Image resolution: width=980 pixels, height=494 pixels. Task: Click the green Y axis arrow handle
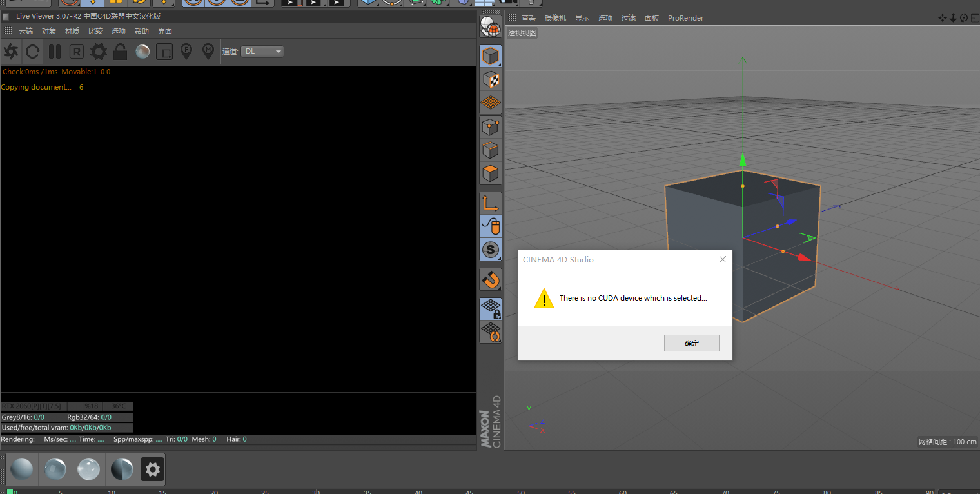tap(743, 159)
